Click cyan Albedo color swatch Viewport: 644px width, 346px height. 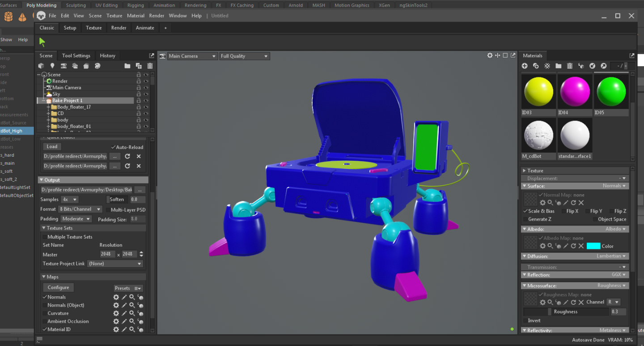coord(593,246)
